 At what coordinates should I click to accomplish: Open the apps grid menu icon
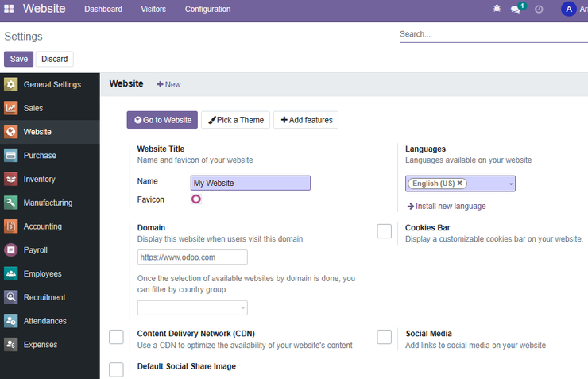click(x=9, y=9)
